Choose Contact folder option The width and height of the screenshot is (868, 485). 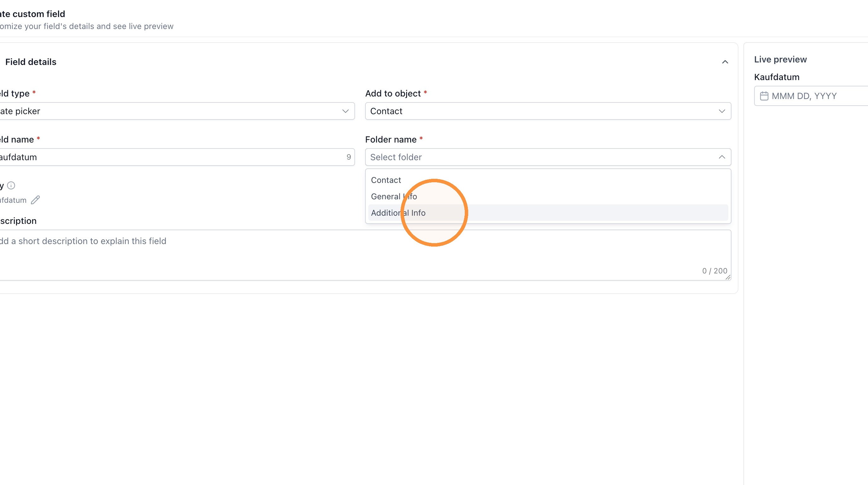pos(548,180)
